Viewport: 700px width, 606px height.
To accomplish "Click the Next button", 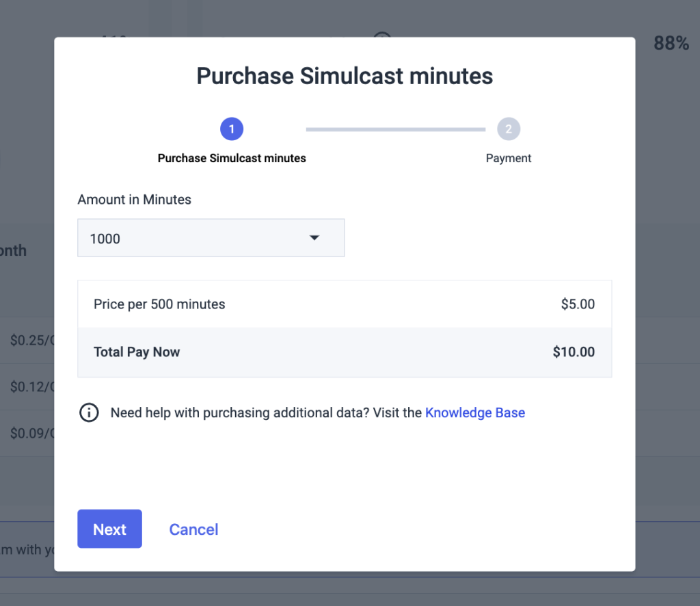I will tap(109, 529).
